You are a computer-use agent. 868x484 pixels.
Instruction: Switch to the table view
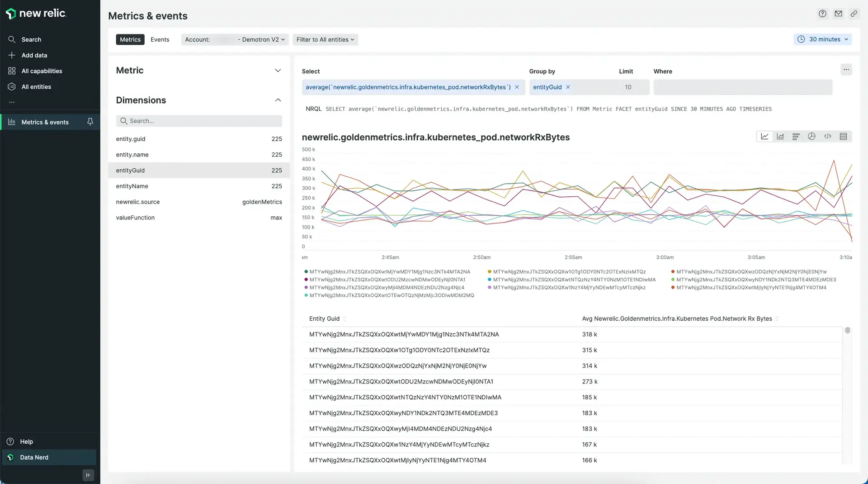point(844,137)
